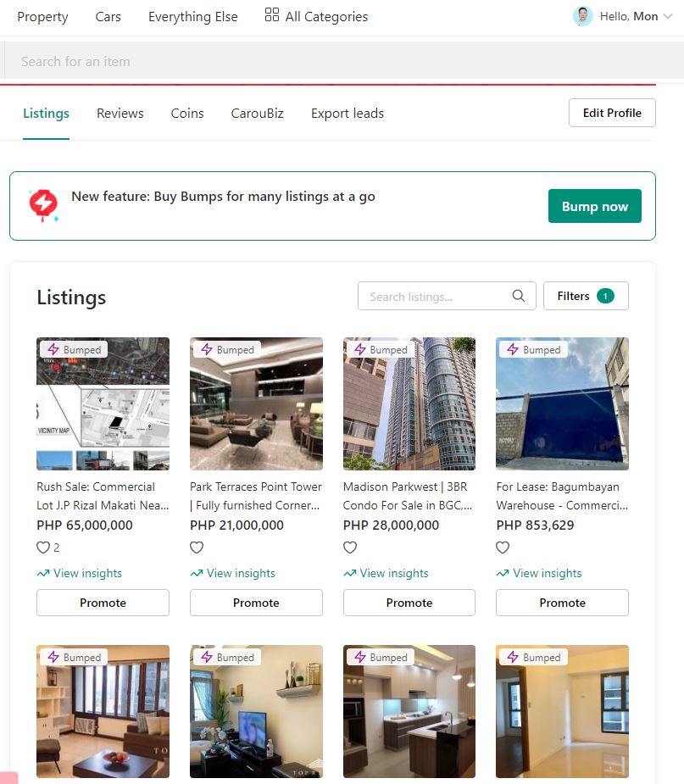Toggle heart on Bagumbayan Warehouse listing
Image resolution: width=684 pixels, height=784 pixels.
(503, 548)
